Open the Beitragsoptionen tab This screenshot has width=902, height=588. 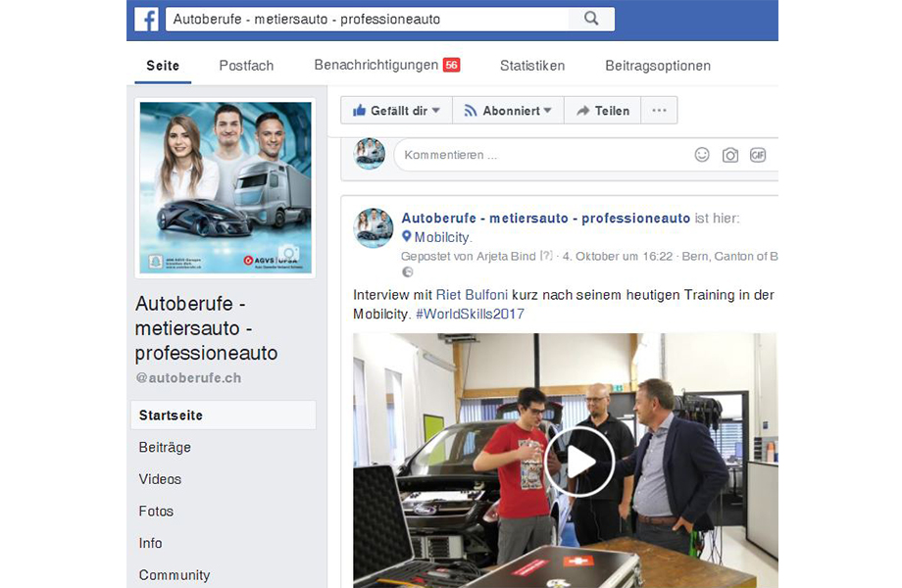(658, 66)
